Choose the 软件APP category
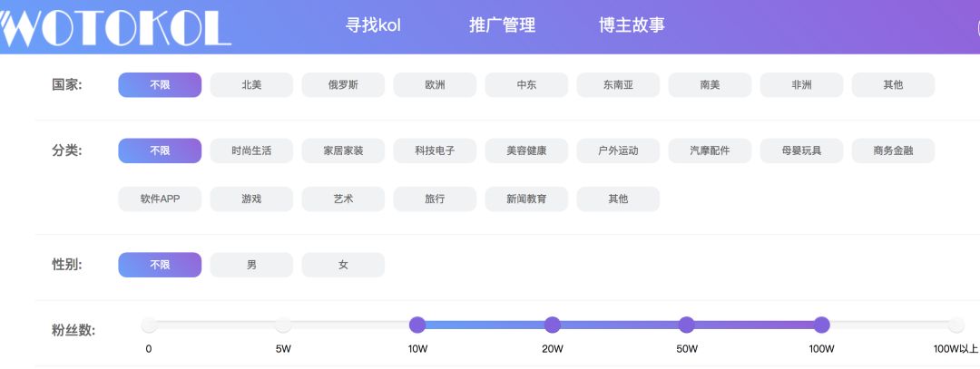Screen dimensions: 980x369 point(160,199)
